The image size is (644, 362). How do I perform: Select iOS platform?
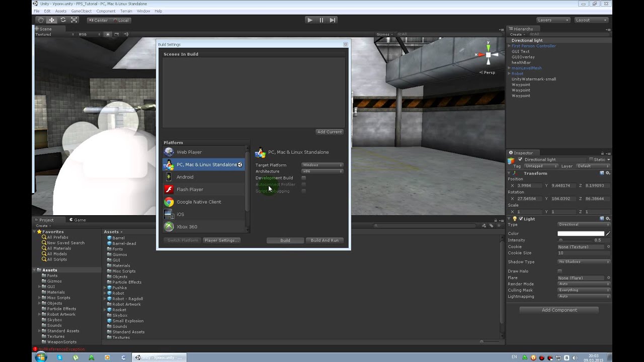[x=204, y=214]
